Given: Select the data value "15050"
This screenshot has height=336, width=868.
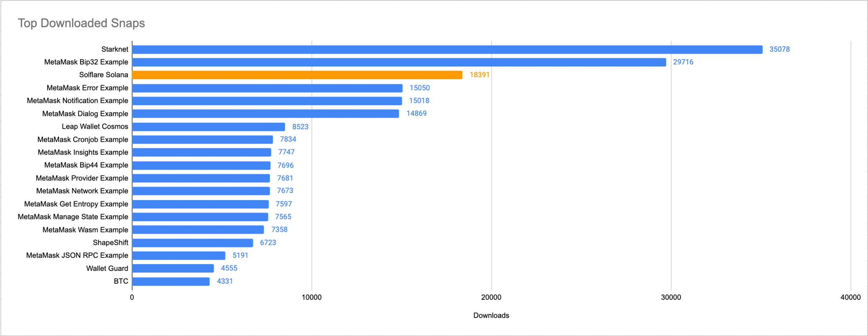Looking at the screenshot, I should click(420, 88).
